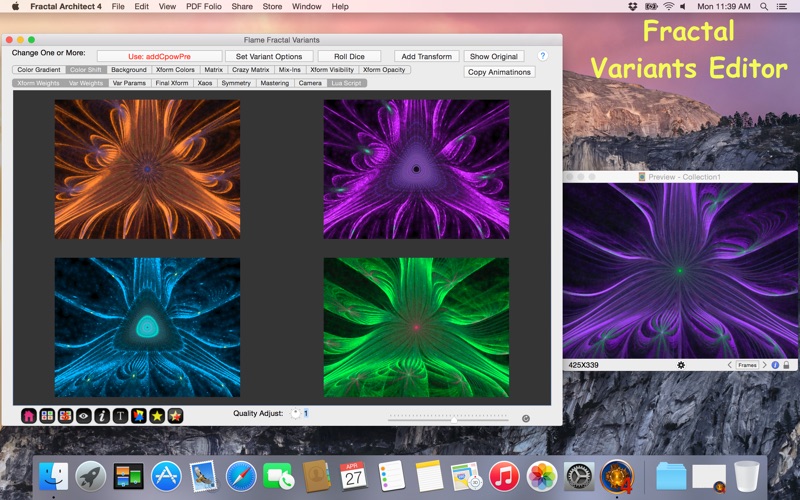Click the round refresh icon beside the slider

click(526, 418)
